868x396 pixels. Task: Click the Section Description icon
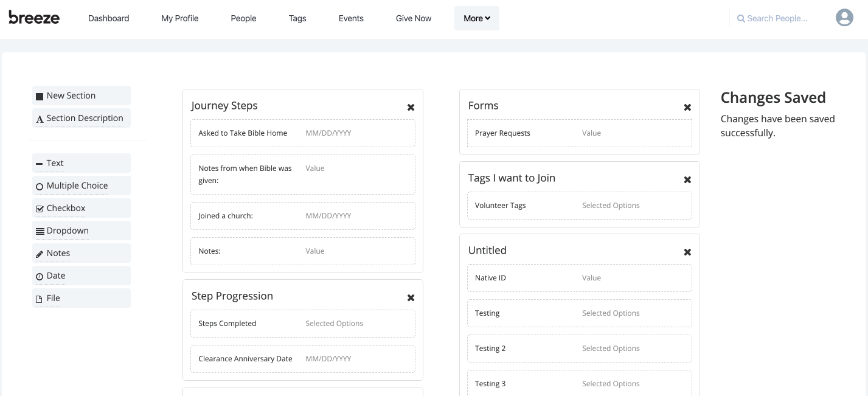[x=40, y=118]
